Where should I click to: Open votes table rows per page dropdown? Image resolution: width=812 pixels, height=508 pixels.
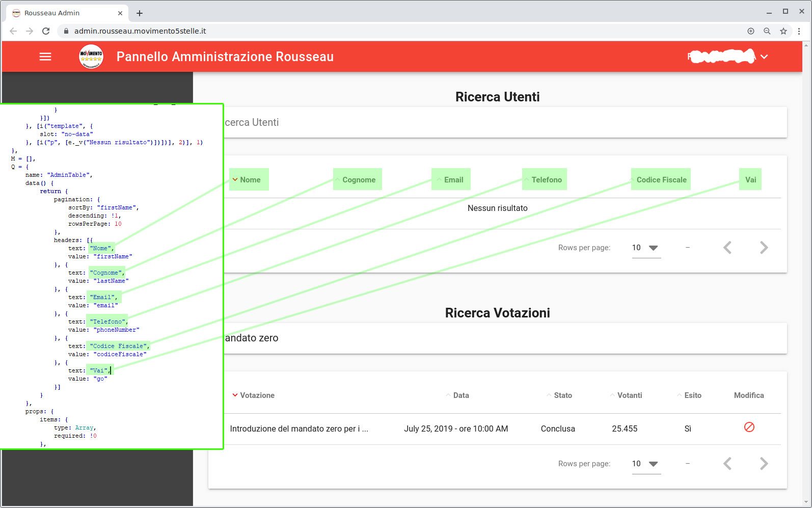pyautogui.click(x=646, y=464)
